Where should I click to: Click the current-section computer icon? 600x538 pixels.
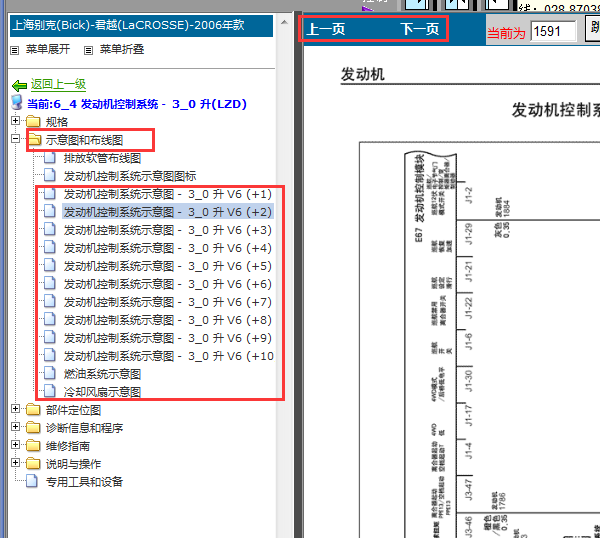pos(17,103)
